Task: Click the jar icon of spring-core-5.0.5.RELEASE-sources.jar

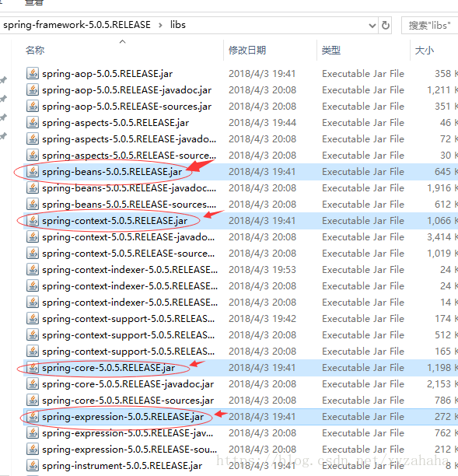Action: (33, 401)
